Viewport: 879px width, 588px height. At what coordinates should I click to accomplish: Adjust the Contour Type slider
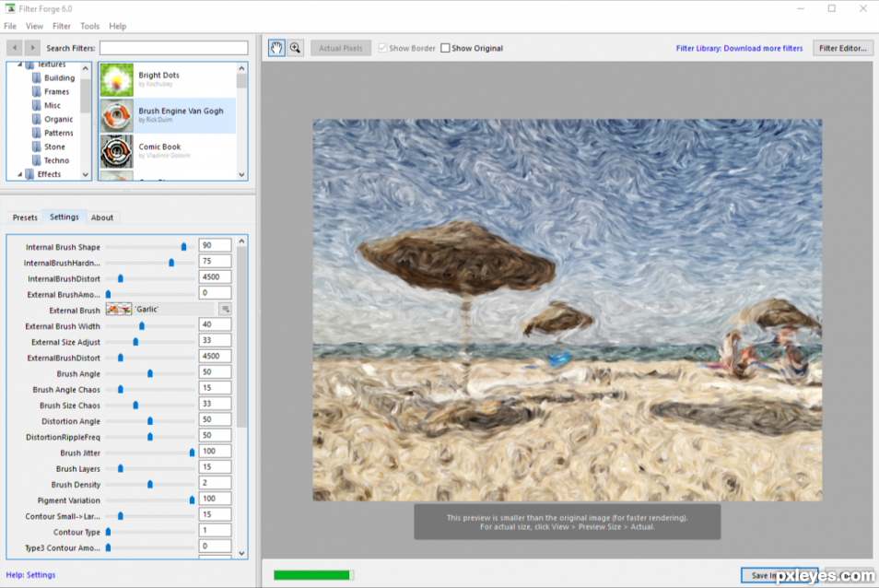(x=108, y=532)
